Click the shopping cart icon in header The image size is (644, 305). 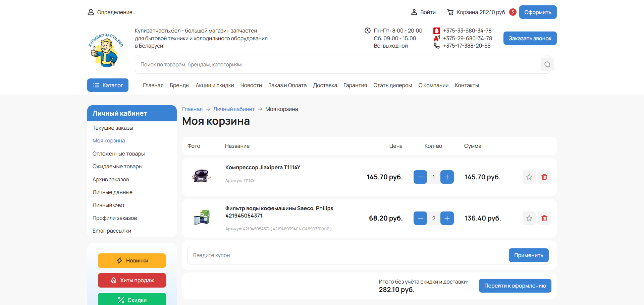coord(450,12)
